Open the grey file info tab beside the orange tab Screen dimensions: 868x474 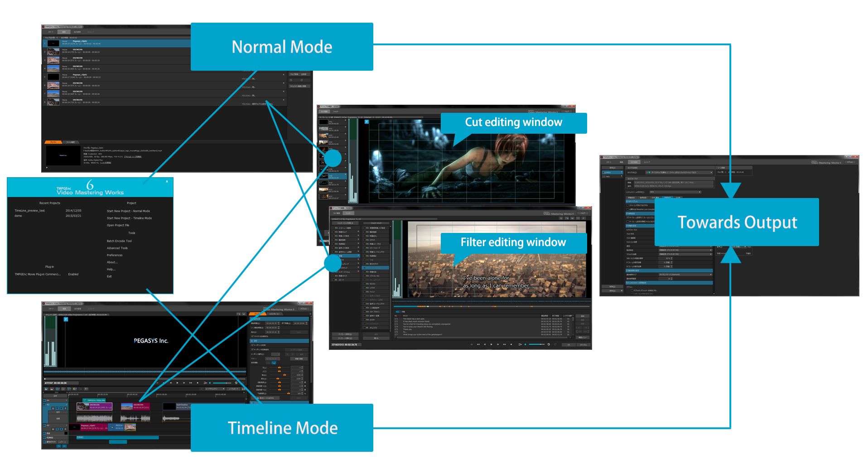coord(70,142)
